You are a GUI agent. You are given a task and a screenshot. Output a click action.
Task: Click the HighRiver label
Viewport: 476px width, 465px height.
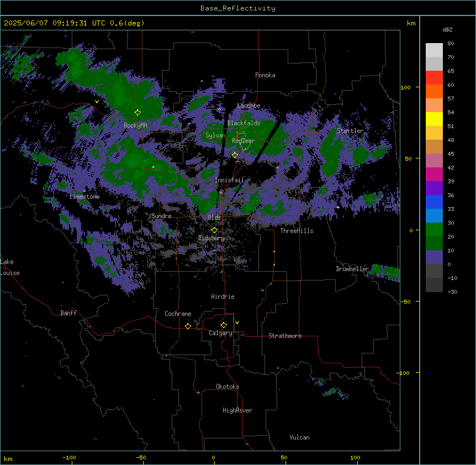point(237,410)
